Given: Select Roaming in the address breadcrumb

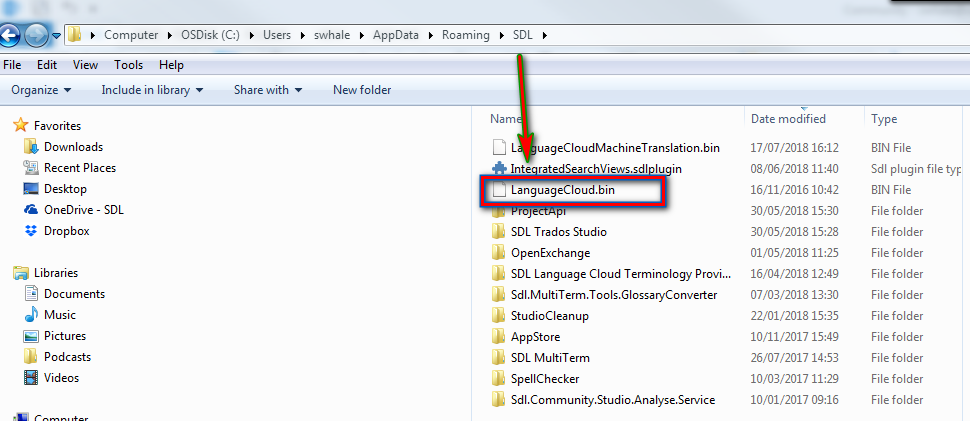Looking at the screenshot, I should click(465, 35).
